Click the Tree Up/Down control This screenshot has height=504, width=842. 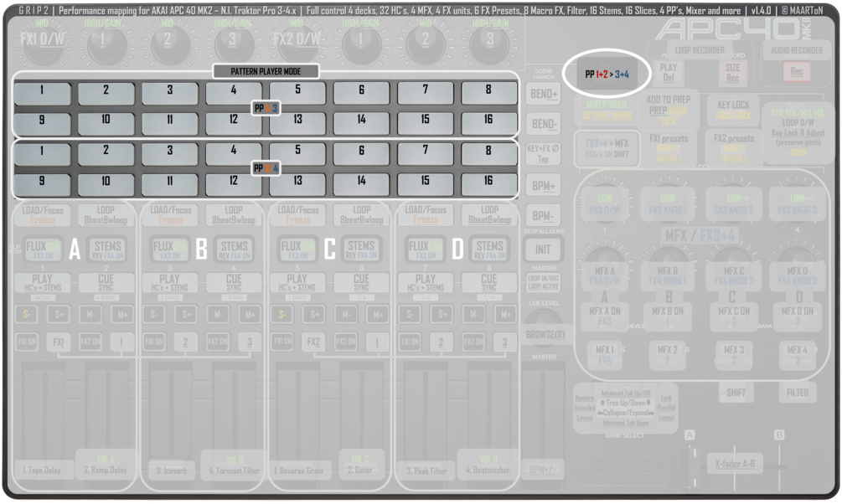tap(626, 403)
